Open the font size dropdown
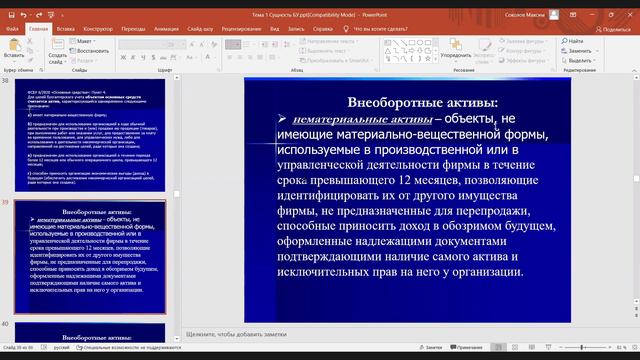Screen dimensions: 640x360 (x=183, y=44)
